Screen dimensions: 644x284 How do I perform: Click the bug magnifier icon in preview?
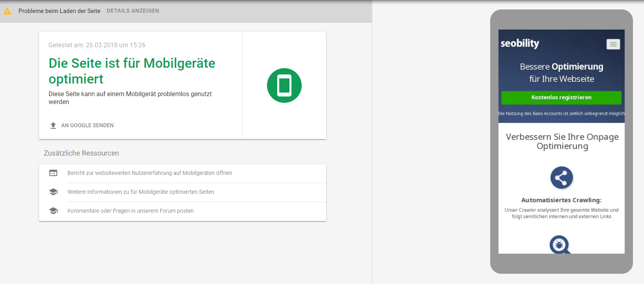(x=560, y=245)
